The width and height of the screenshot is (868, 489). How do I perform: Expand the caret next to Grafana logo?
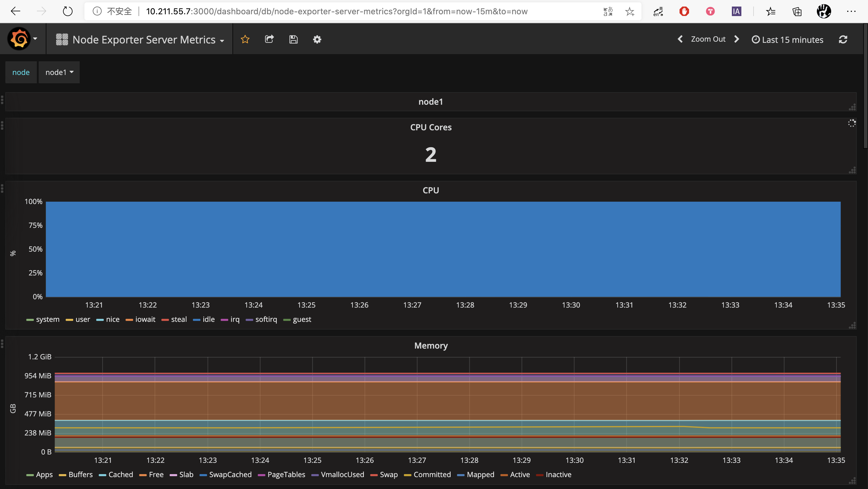35,39
